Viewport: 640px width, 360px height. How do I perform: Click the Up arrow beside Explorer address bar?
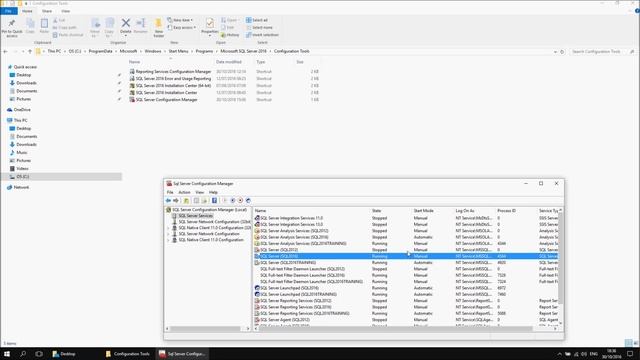pos(30,51)
